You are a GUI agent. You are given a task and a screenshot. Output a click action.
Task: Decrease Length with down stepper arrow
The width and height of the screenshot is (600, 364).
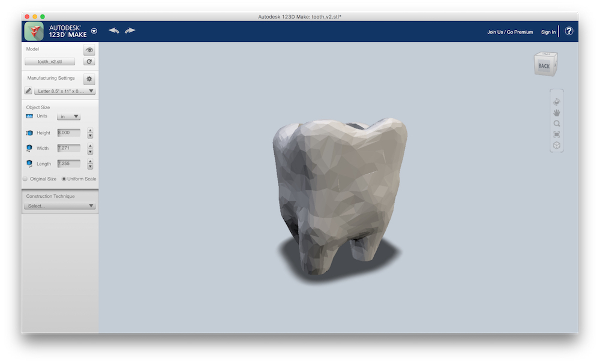coord(91,167)
